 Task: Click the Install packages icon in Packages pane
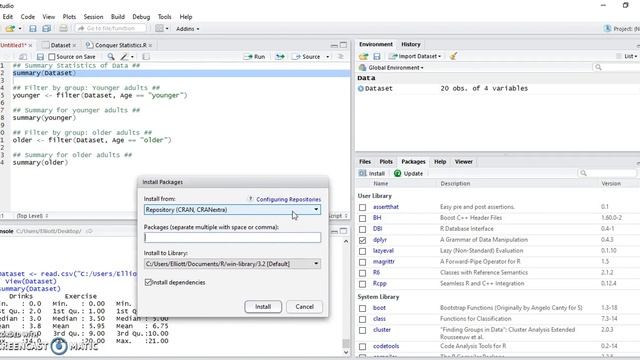tap(362, 173)
